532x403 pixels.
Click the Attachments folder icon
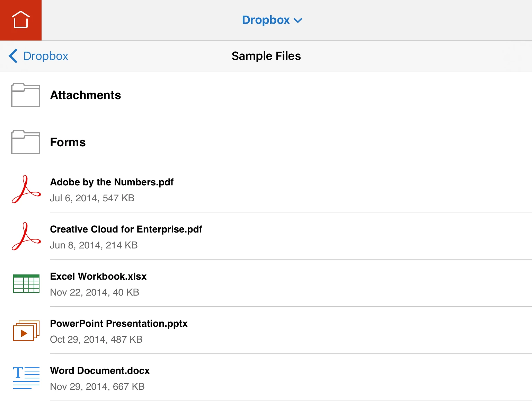(x=26, y=95)
